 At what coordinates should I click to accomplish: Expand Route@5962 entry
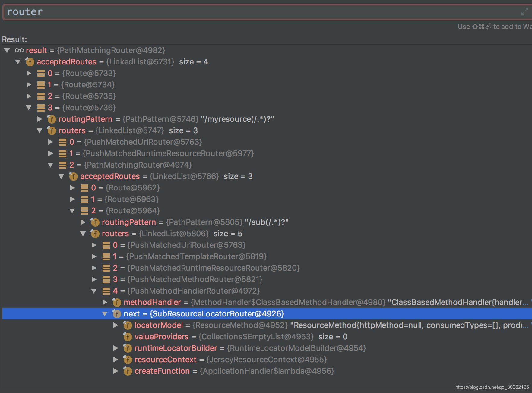[x=72, y=188]
